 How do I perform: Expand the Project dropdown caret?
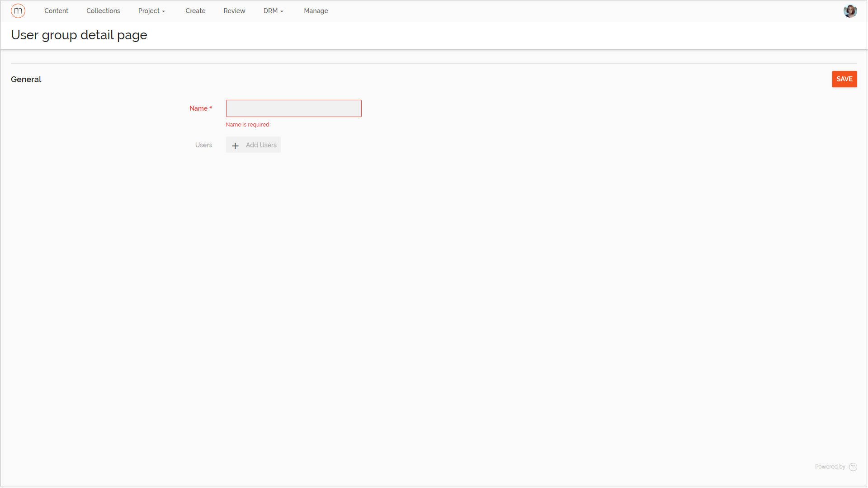tap(164, 12)
